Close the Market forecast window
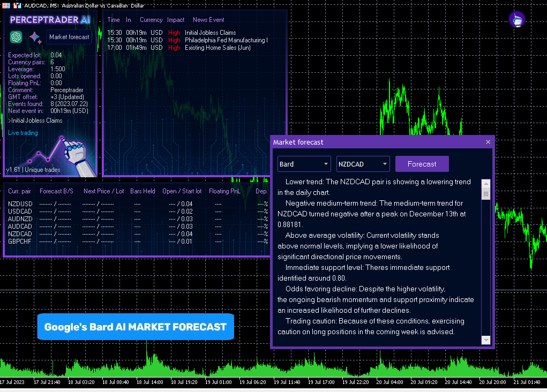This screenshot has height=392, width=547. pos(488,142)
